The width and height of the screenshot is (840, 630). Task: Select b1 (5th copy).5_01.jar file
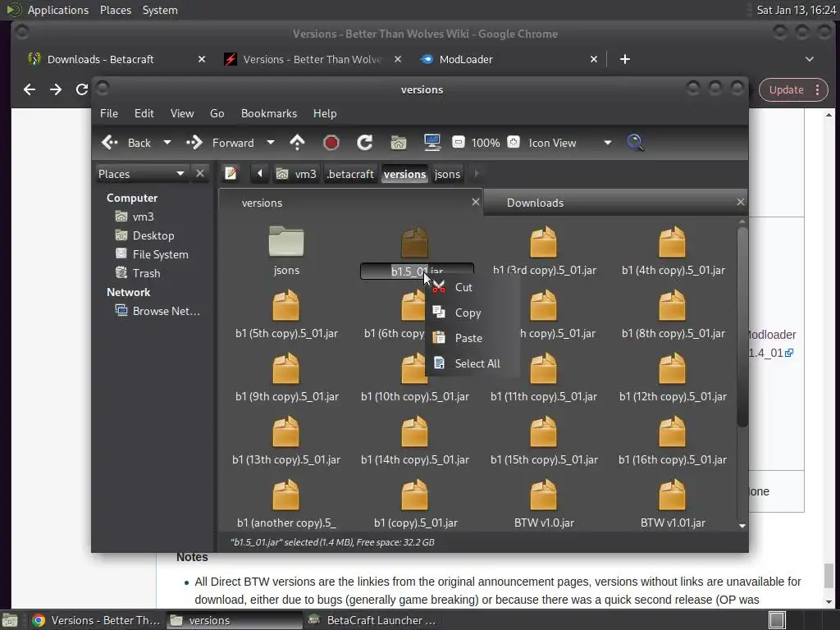coord(286,313)
